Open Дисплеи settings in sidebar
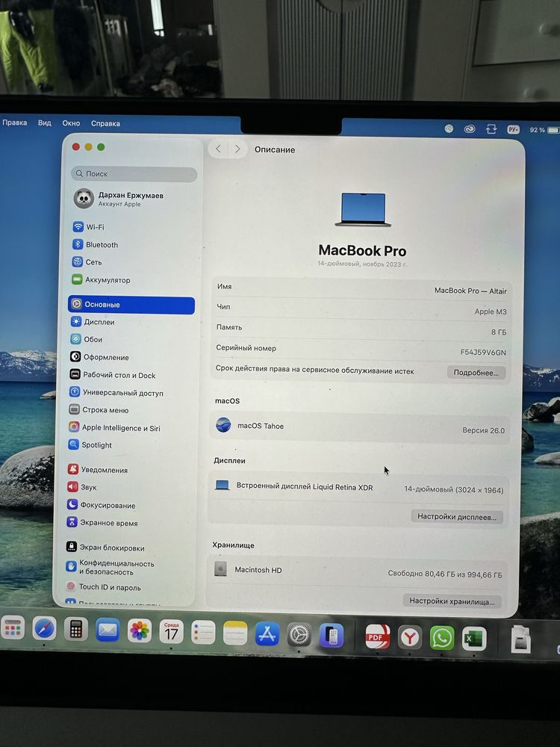The width and height of the screenshot is (560, 747). [x=93, y=322]
